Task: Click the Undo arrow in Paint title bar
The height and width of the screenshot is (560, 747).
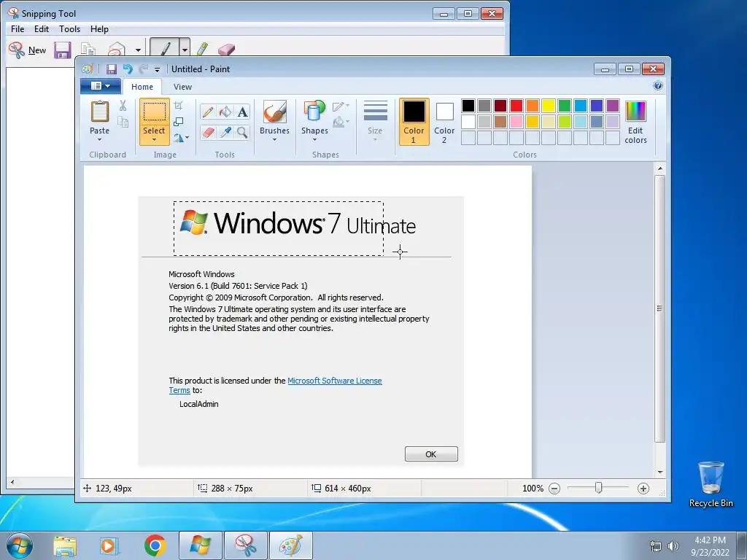Action: 128,69
